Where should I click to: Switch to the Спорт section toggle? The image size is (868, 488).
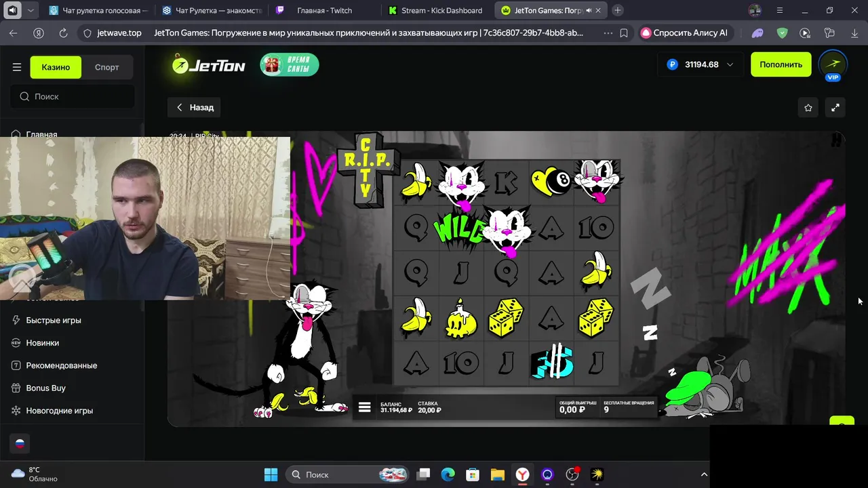pos(107,67)
